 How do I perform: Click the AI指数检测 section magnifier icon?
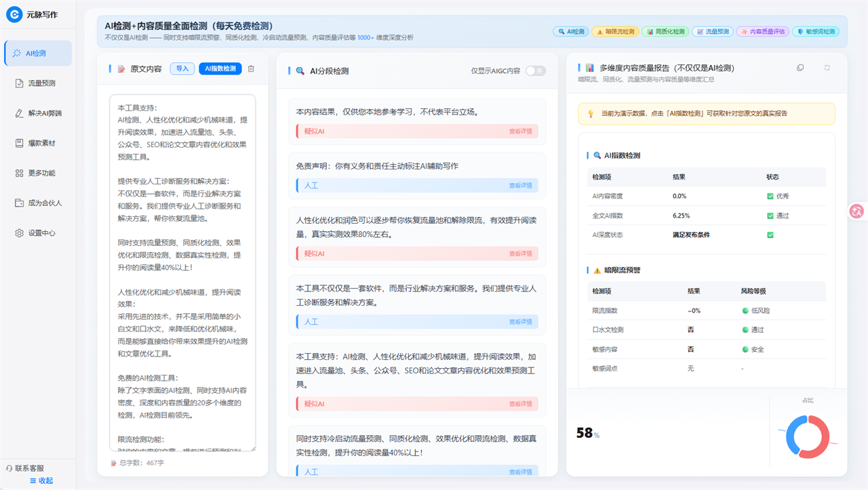click(x=597, y=155)
